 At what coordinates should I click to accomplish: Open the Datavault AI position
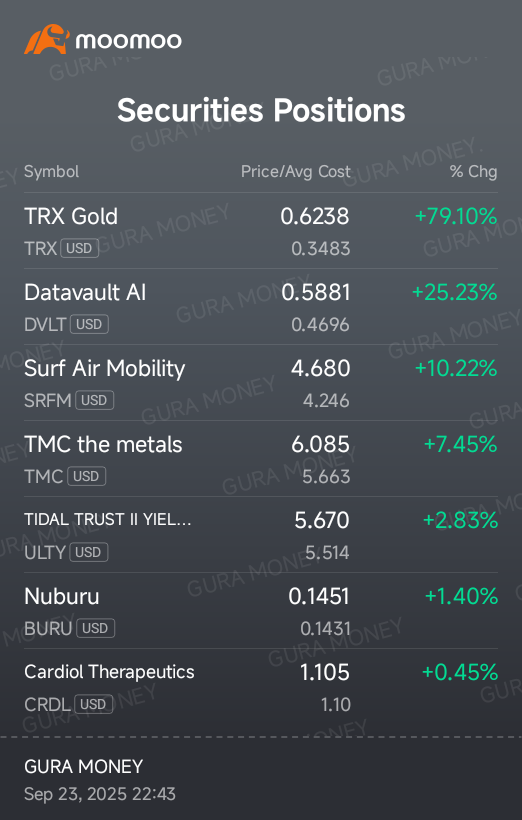261,307
